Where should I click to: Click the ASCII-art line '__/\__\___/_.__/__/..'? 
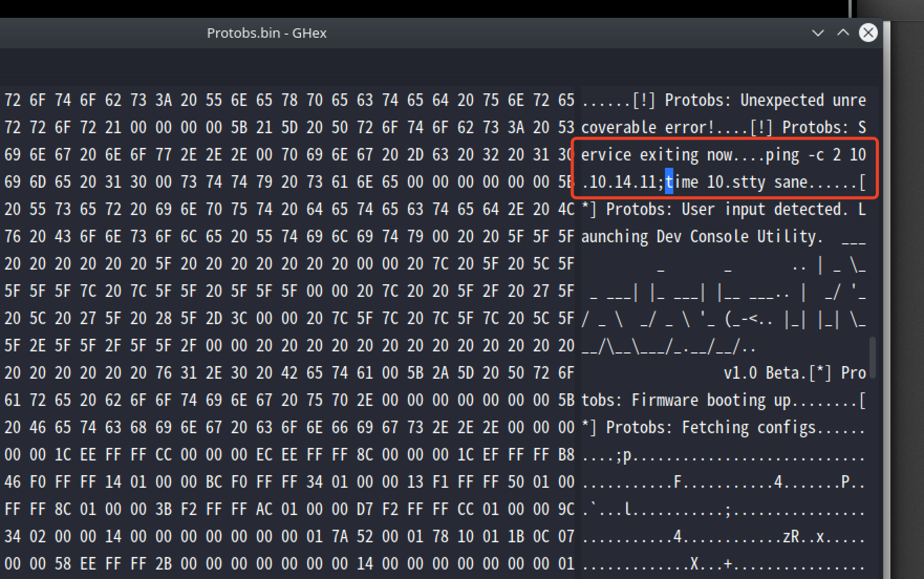669,346
